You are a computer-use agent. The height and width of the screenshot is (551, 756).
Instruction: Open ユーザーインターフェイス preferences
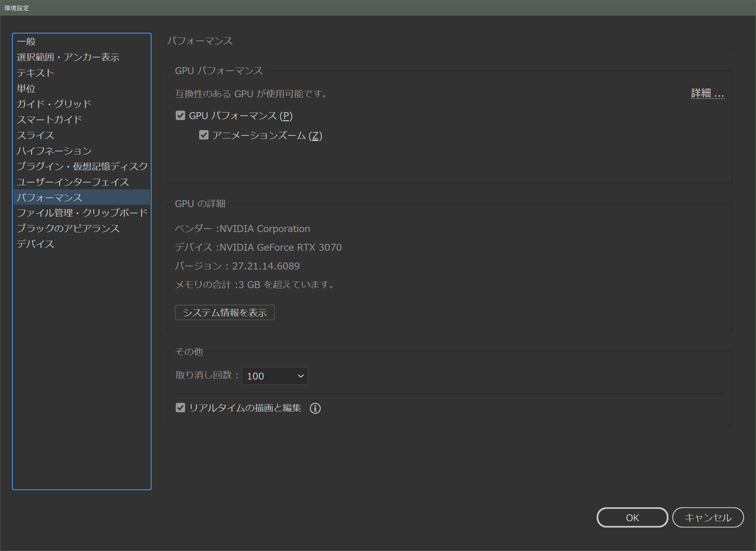[82, 182]
